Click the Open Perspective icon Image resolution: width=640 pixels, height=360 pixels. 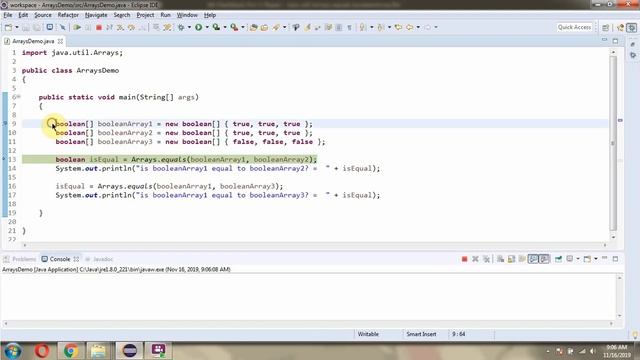(x=605, y=27)
